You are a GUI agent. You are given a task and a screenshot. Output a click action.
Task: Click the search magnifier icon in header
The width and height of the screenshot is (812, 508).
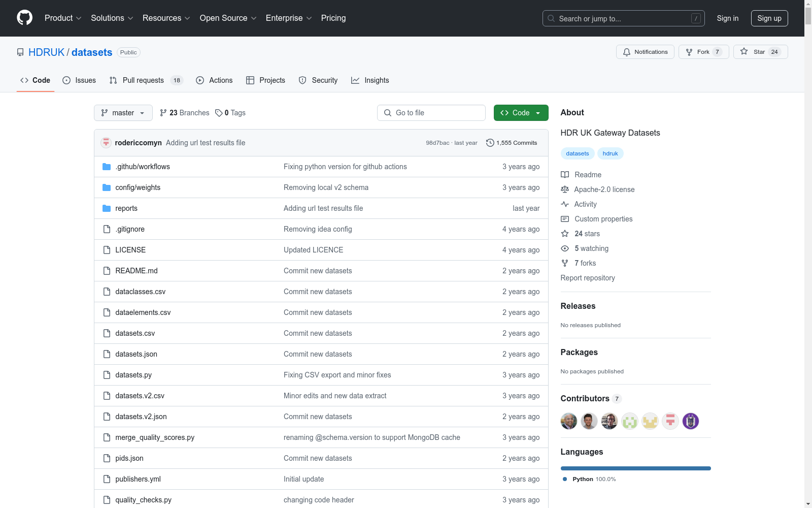(x=551, y=18)
